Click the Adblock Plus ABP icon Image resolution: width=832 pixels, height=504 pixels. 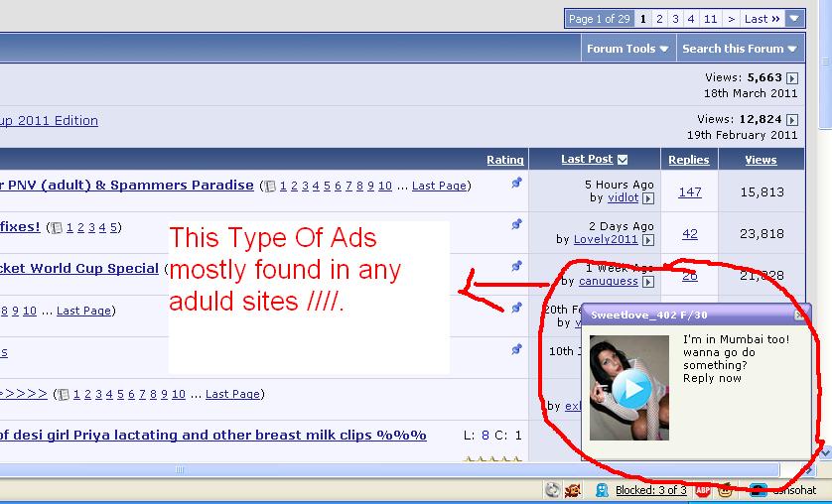pyautogui.click(x=703, y=490)
